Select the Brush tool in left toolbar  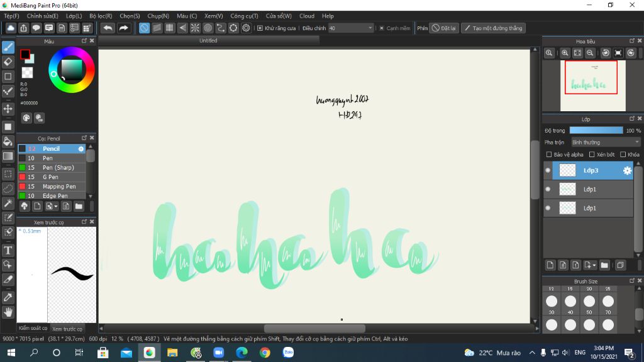pos(8,47)
